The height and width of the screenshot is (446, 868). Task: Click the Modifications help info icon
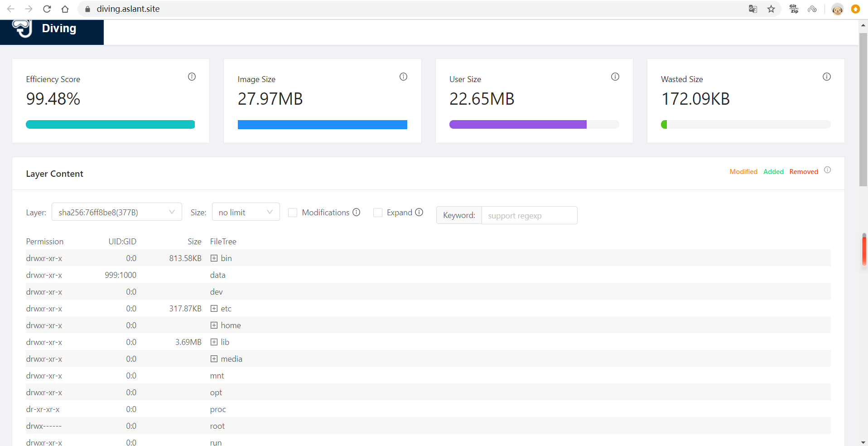tap(357, 212)
